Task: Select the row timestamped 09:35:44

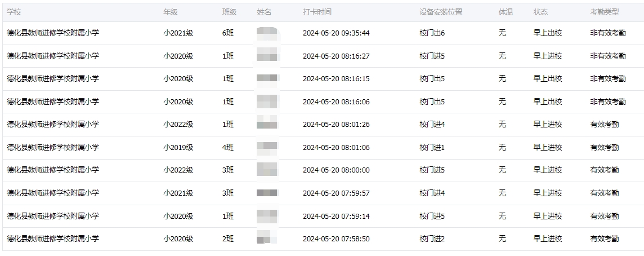Action: [x=323, y=33]
